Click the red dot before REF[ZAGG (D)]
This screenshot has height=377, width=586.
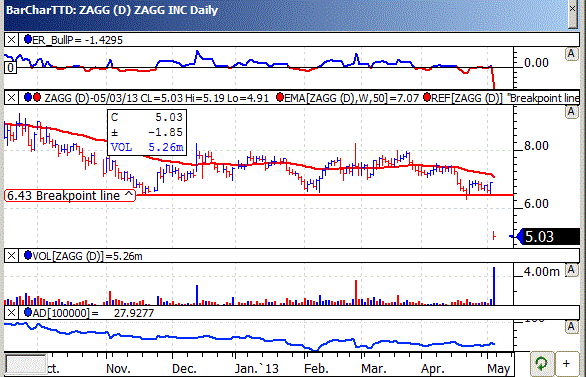(x=427, y=98)
